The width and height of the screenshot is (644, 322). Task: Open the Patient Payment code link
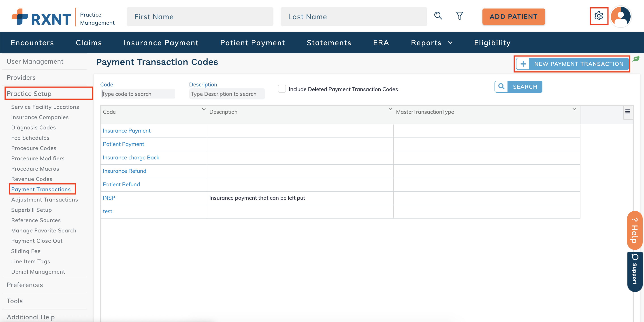124,144
